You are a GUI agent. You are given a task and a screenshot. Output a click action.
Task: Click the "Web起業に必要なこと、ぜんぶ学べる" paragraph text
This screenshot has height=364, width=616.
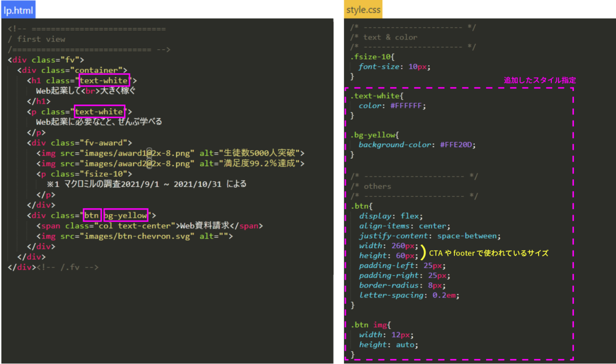[x=99, y=122]
